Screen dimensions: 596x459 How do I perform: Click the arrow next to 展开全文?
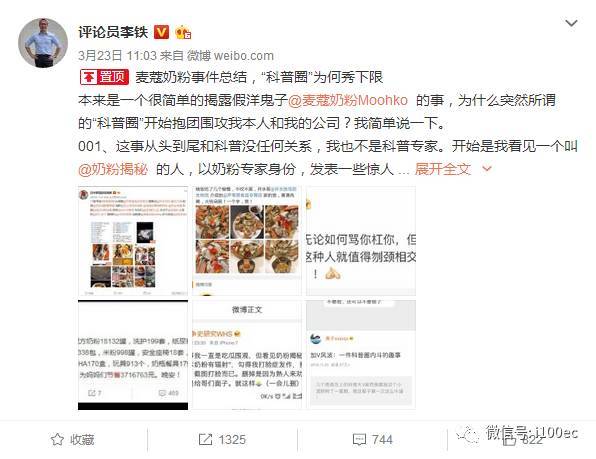[x=487, y=169]
